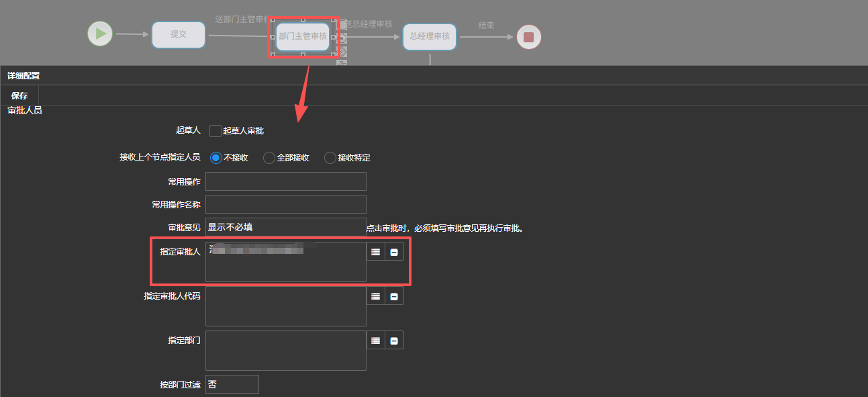The width and height of the screenshot is (868, 397).
Task: Select the 部门主管审核 workflow node
Action: coord(303,36)
